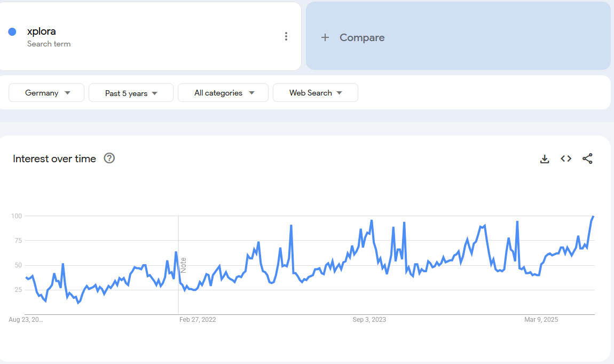Expand the Past 5 years time range
Image resolution: width=614 pixels, height=364 pixels.
[x=131, y=93]
